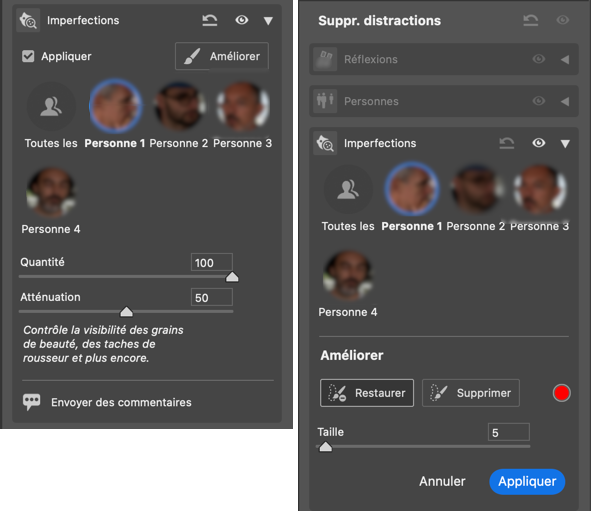Toggle the left Imperfections eye visibility

(x=242, y=20)
